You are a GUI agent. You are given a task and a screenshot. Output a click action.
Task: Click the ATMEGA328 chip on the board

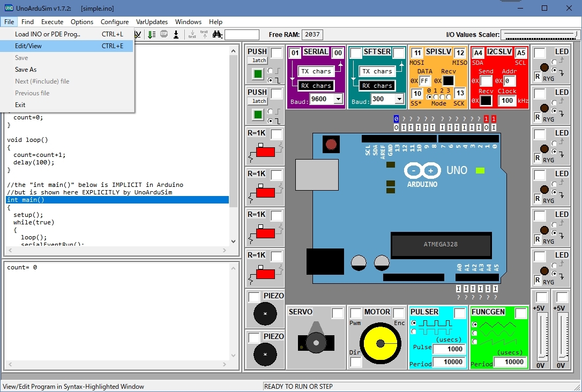pos(441,244)
